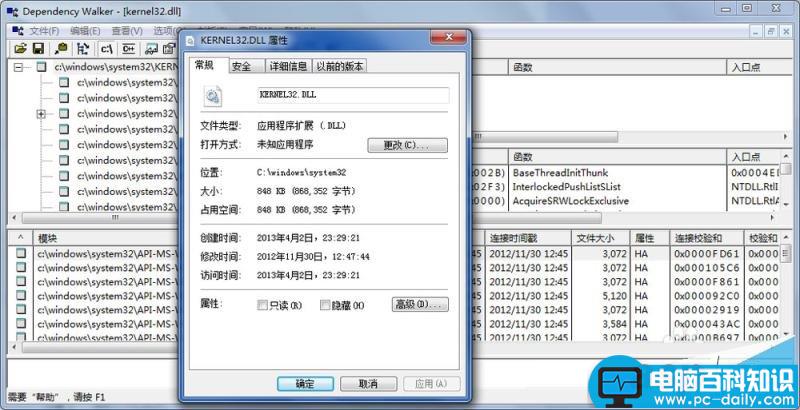Screen dimensions: 800x410
Task: Switch to the 详细信息 tab
Action: 288,66
